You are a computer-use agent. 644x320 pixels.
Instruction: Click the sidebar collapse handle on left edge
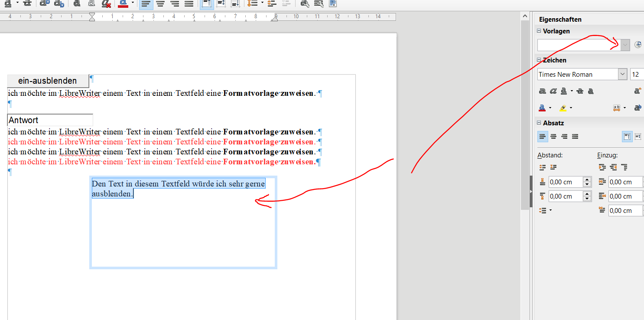coord(531,192)
